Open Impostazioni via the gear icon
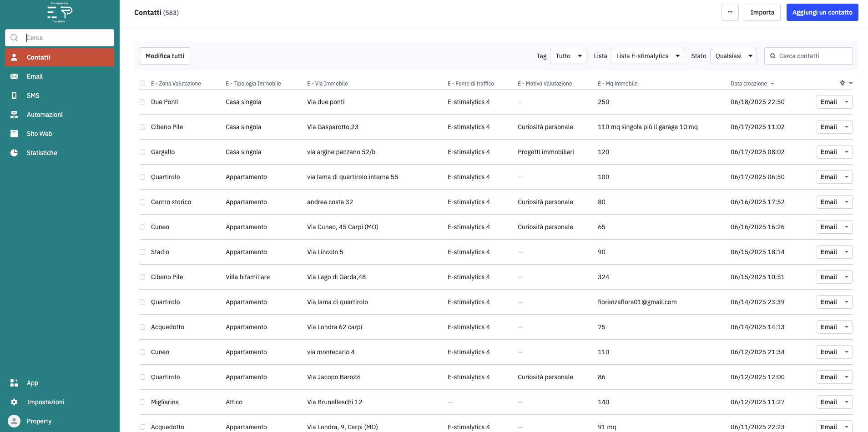 14,402
